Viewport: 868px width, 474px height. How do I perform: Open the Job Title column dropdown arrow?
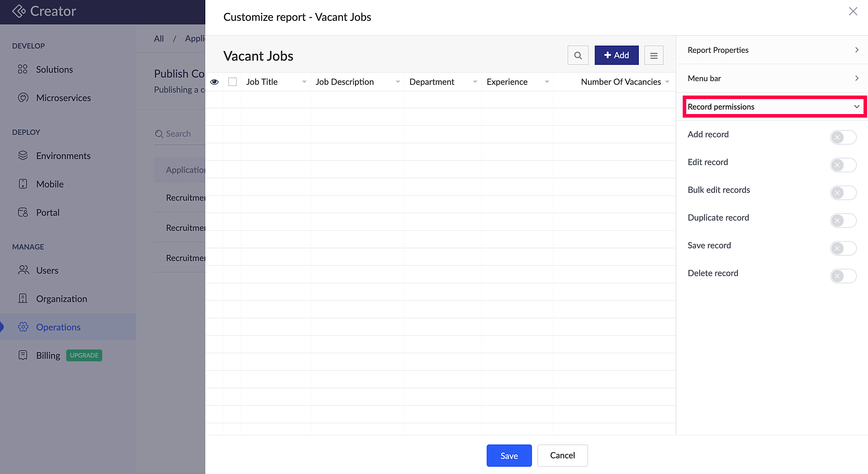point(304,82)
